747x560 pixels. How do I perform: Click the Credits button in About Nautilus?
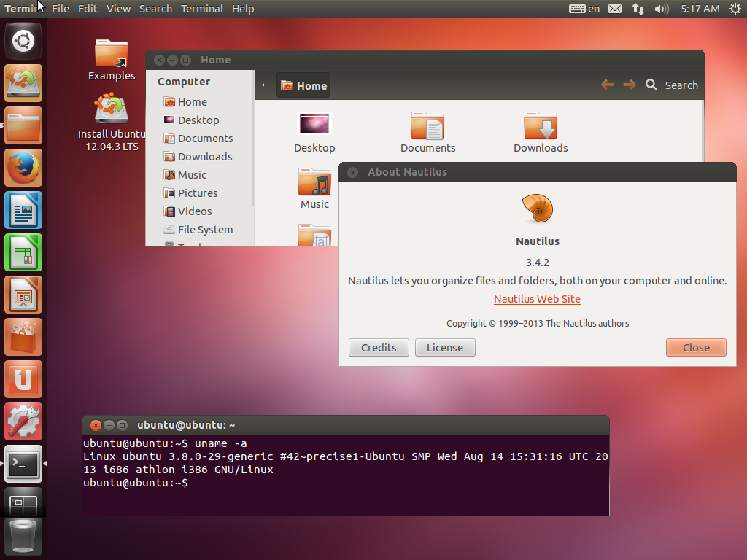point(379,348)
